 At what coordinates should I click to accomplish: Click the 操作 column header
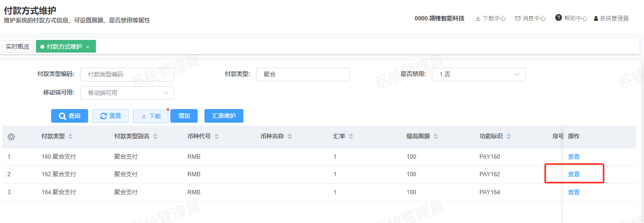[574, 137]
